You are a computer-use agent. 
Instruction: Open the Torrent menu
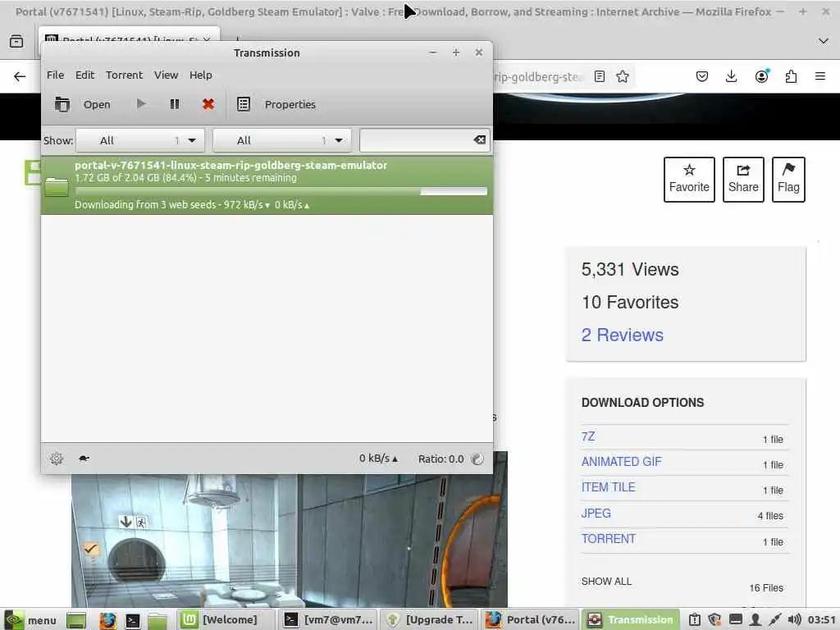pos(125,75)
